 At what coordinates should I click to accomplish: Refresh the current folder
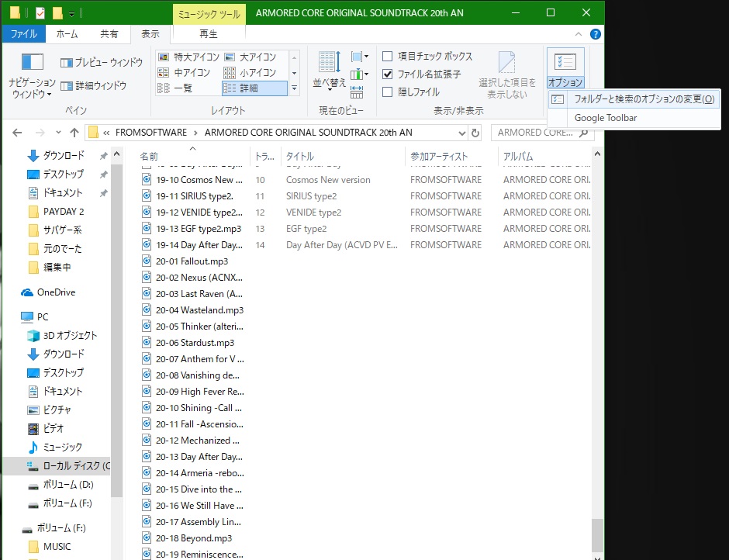pyautogui.click(x=475, y=133)
